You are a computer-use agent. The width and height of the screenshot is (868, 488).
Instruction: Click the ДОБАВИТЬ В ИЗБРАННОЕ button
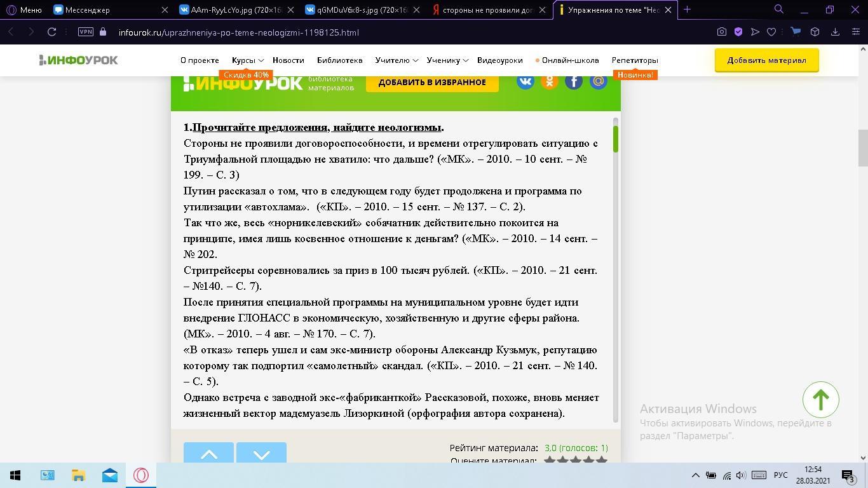[x=432, y=83]
